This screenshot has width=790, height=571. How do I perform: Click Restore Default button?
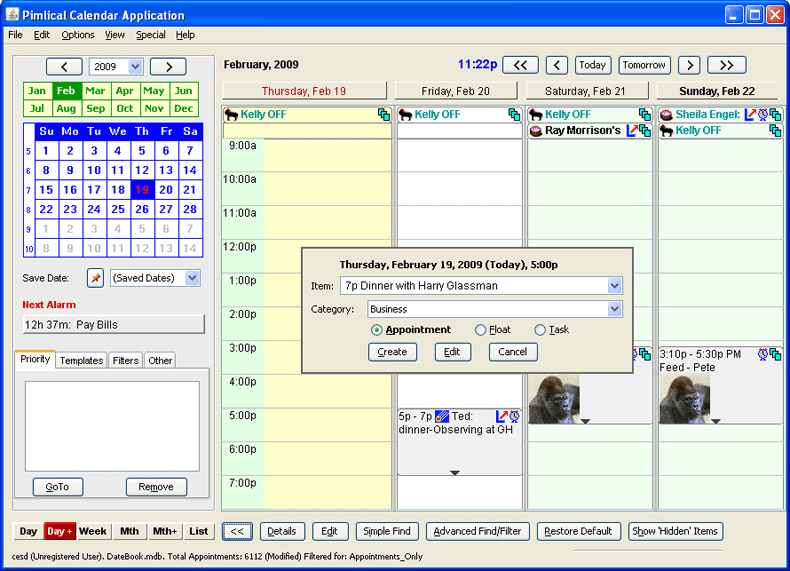[578, 531]
